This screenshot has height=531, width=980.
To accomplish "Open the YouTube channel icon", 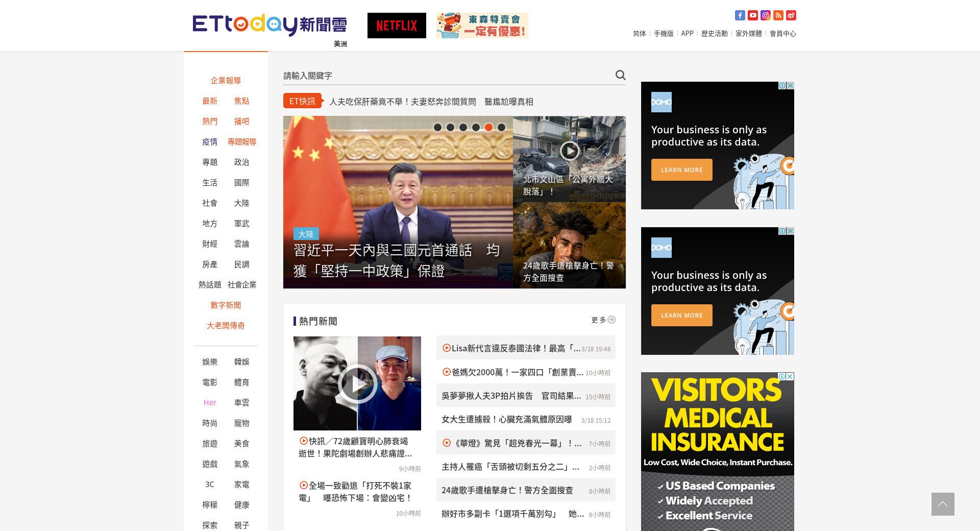I will coord(752,15).
